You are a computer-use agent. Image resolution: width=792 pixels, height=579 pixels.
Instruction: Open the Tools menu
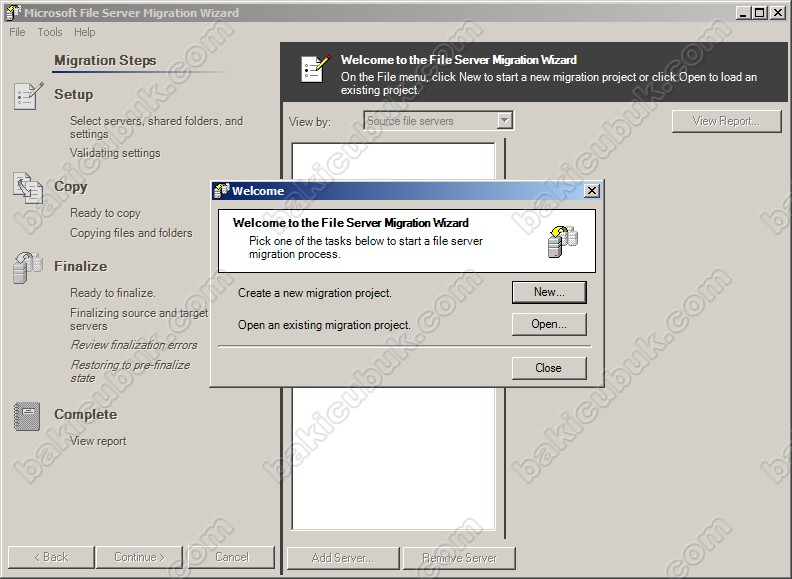pyautogui.click(x=50, y=32)
